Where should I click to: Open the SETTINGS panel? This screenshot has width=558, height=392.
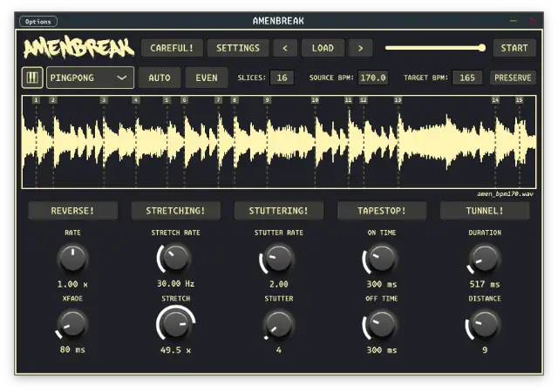238,48
